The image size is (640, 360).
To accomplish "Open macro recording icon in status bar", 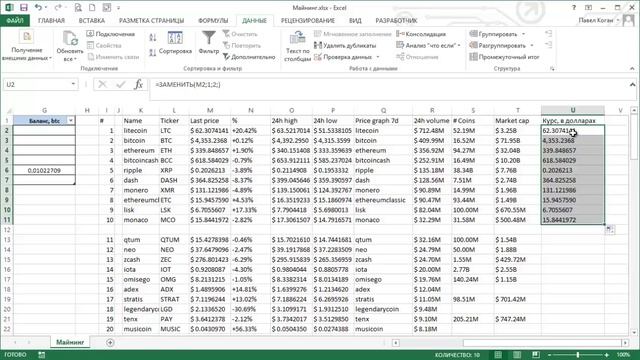I will tap(42, 355).
